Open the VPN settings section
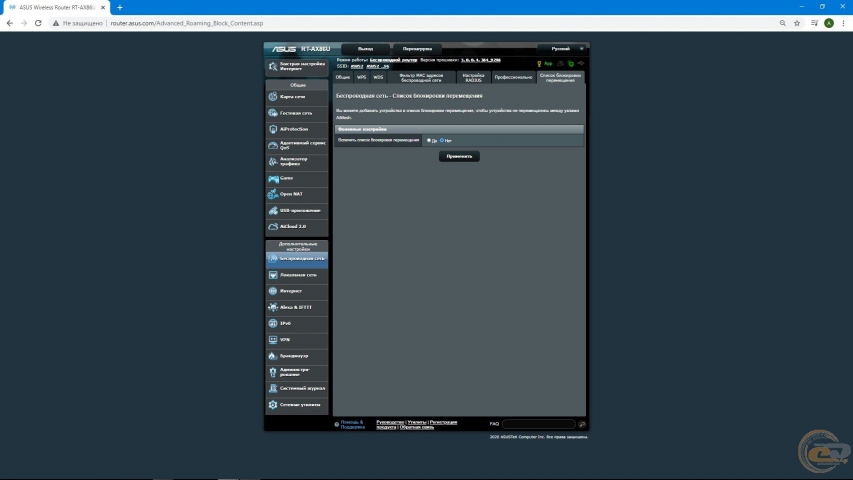The width and height of the screenshot is (853, 480). [296, 340]
